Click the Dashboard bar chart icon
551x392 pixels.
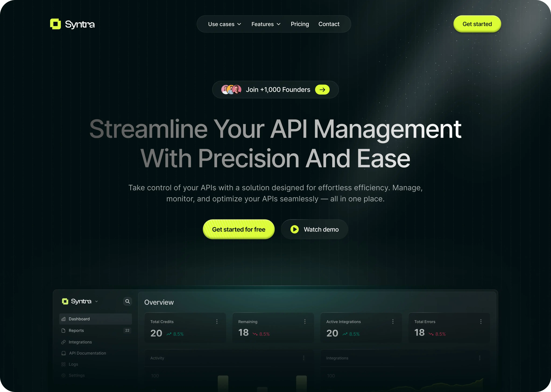(x=63, y=319)
